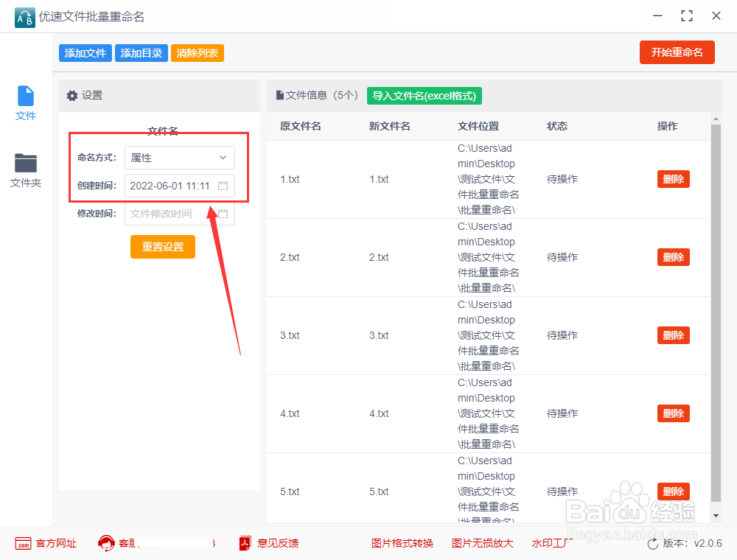The image size is (737, 560).
Task: Click scrollbar up arrow
Action: 716,119
